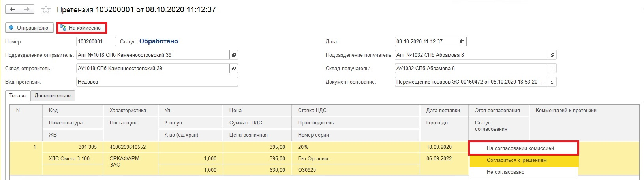
Task: Click the Номер input field
Action: (x=96, y=41)
